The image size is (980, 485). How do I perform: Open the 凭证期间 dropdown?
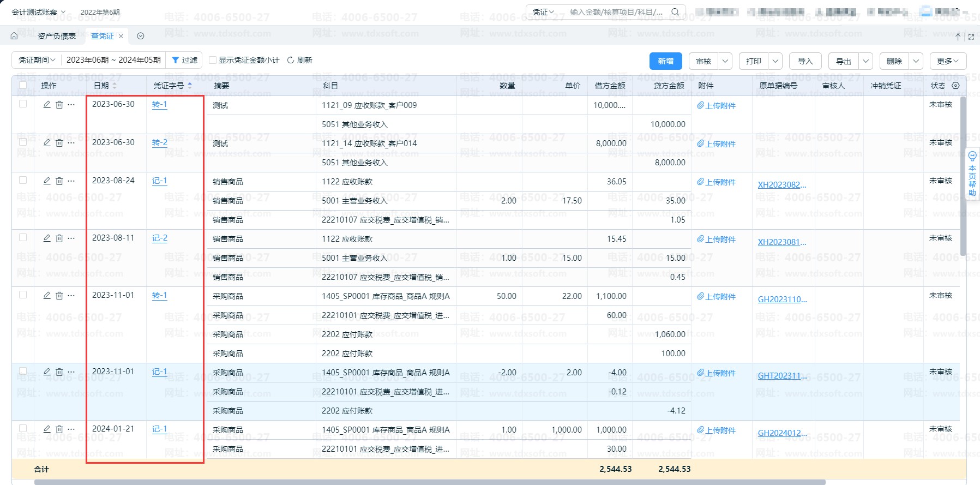(37, 60)
